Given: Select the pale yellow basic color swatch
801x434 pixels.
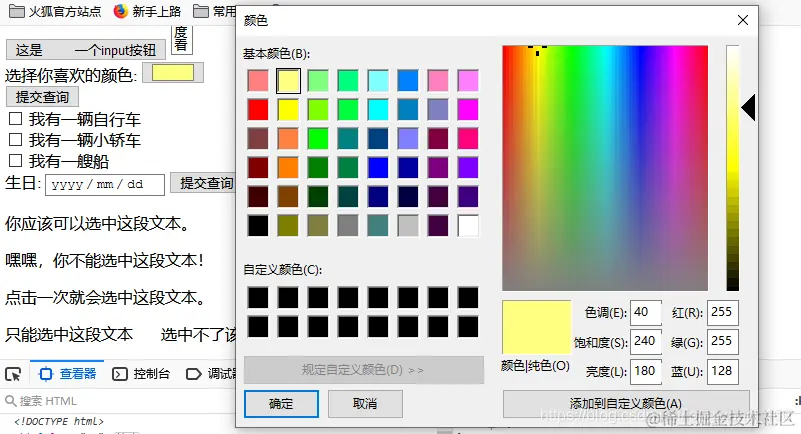Looking at the screenshot, I should tap(288, 81).
